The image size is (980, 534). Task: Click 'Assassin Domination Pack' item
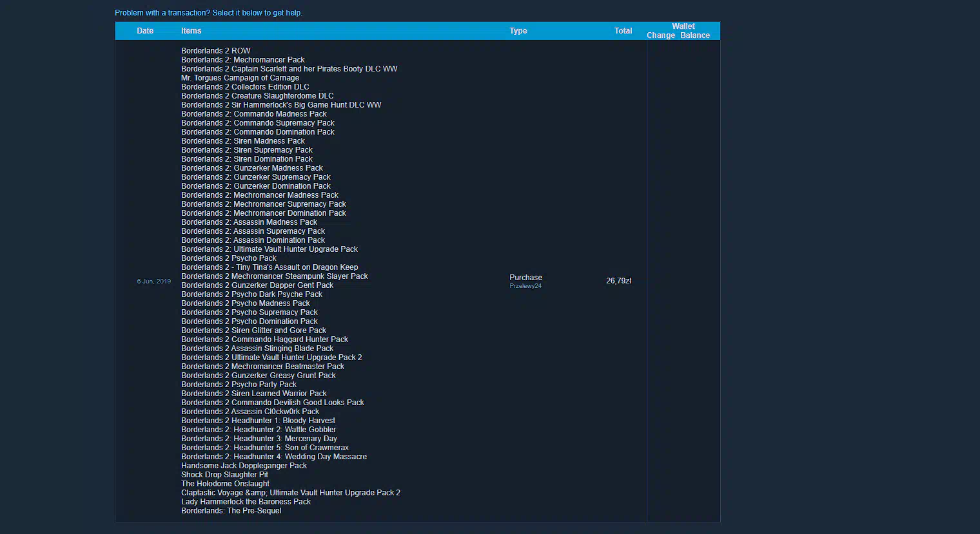click(x=253, y=240)
